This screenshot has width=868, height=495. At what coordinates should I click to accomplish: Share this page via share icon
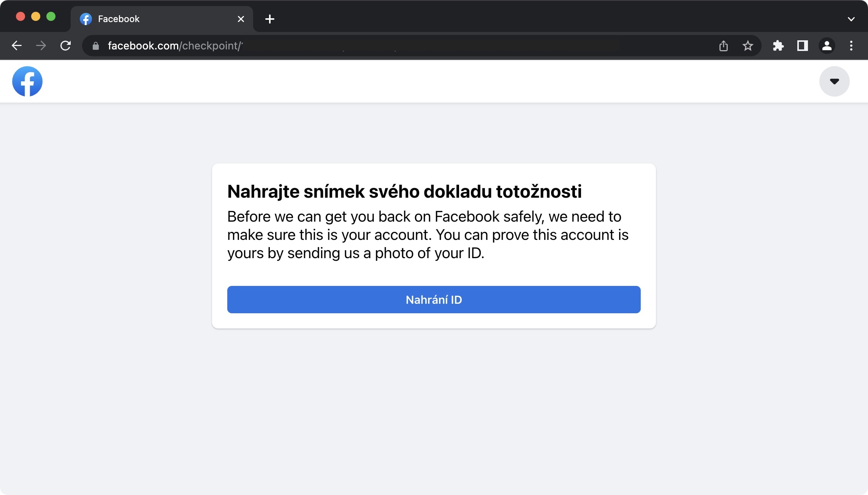click(x=723, y=46)
